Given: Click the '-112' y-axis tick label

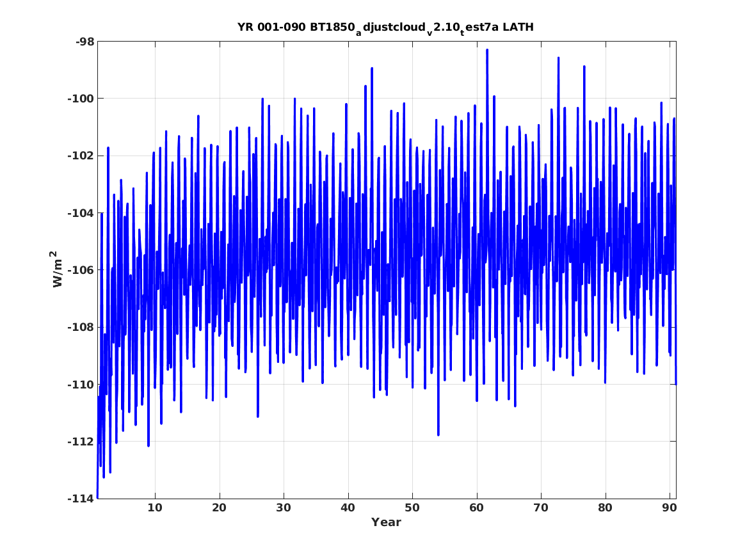Looking at the screenshot, I should click(81, 442).
